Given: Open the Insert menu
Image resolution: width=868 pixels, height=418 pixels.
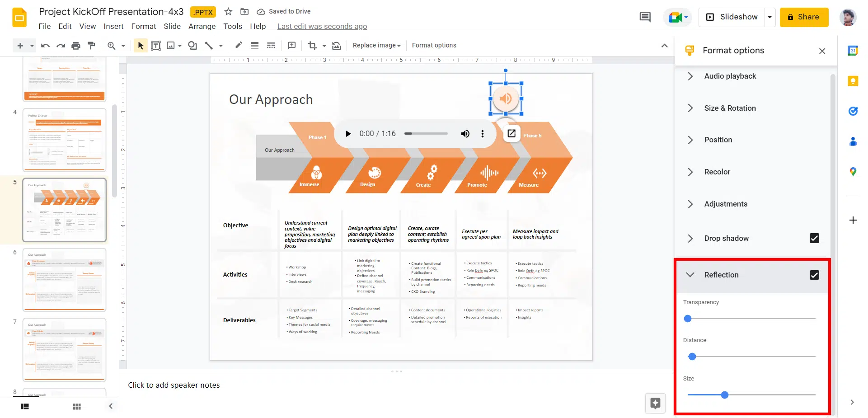Looking at the screenshot, I should [x=113, y=26].
